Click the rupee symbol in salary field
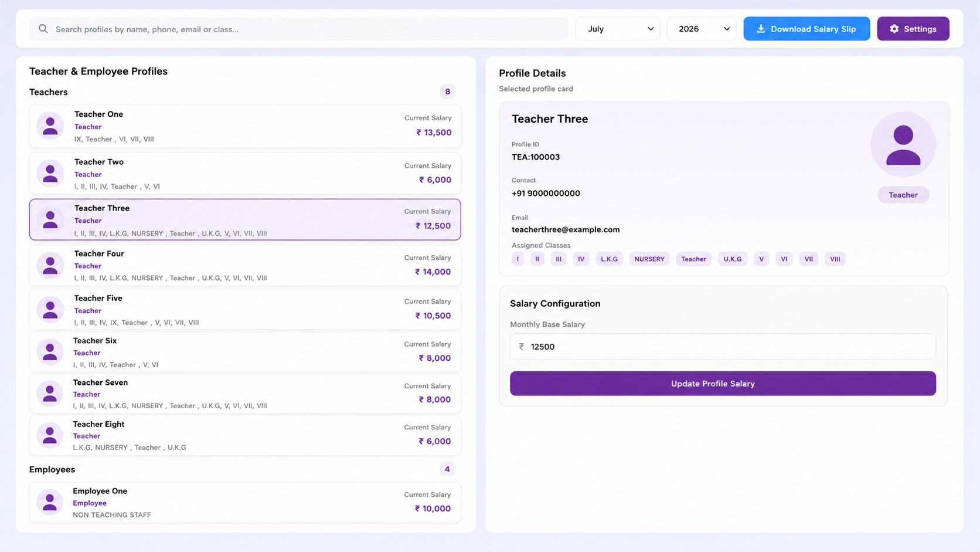 point(521,347)
